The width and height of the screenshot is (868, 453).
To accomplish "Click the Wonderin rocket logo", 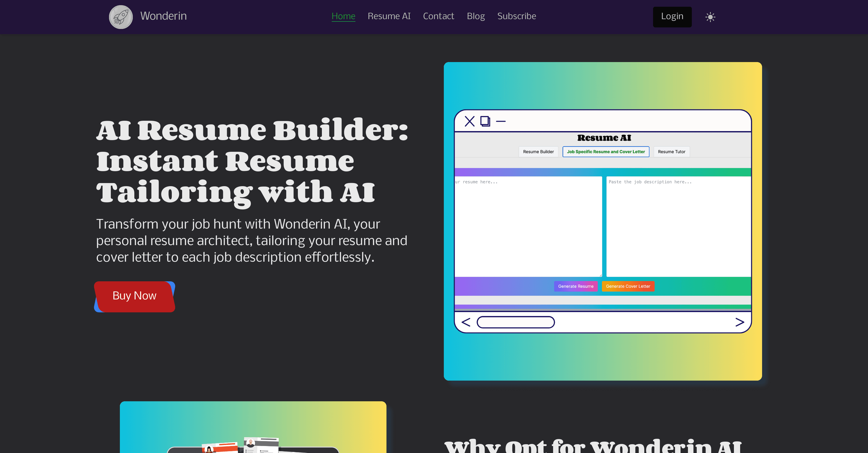I will 121,17.
